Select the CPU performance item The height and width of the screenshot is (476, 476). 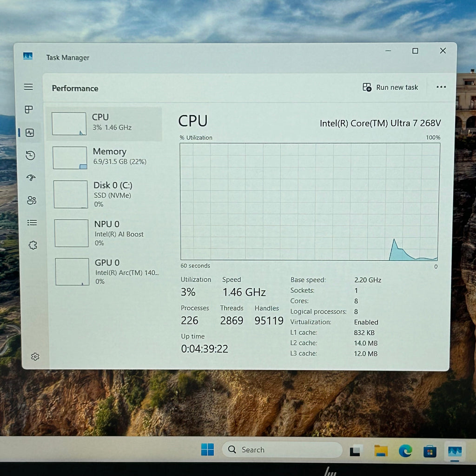(x=104, y=124)
